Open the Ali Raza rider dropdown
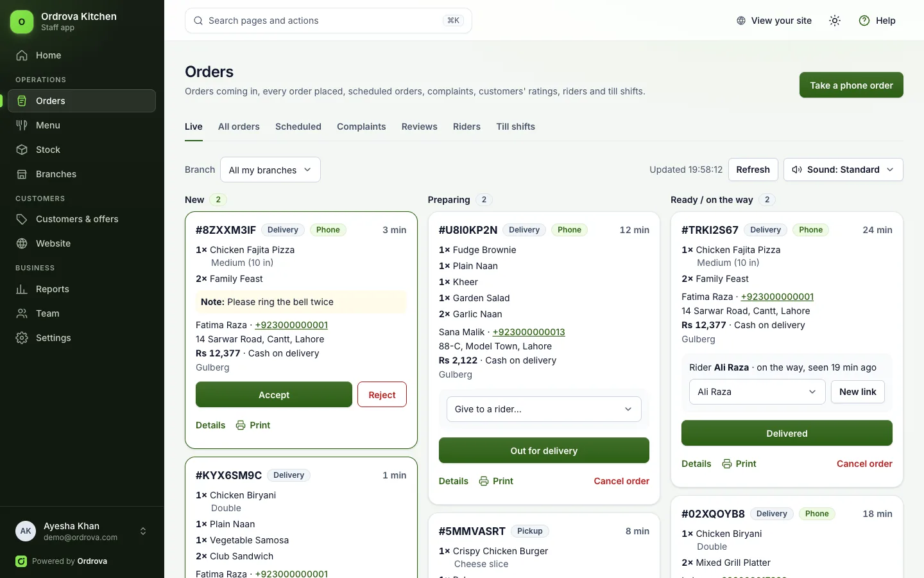 point(757,392)
